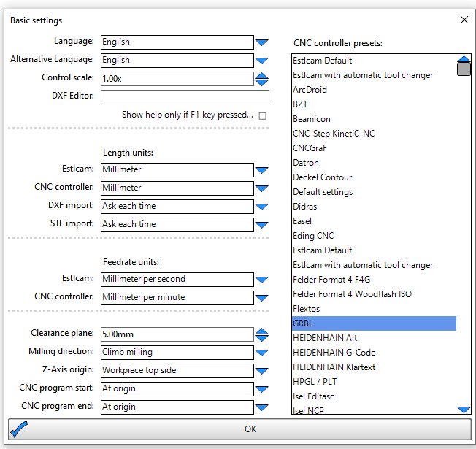Viewport: 476px width, 449px height.
Task: Expand the CNC program end dropdown
Action: click(262, 407)
